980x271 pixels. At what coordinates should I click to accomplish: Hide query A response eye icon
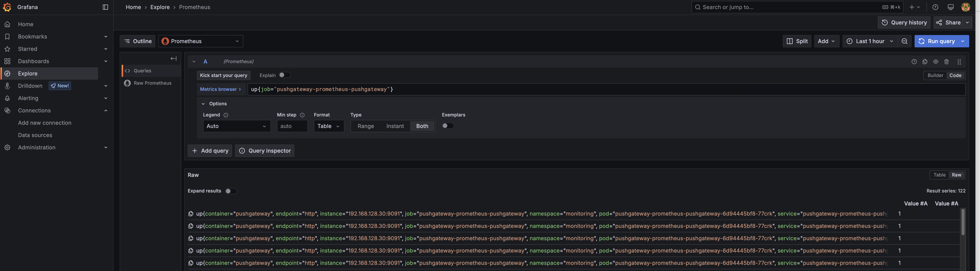[x=936, y=62]
